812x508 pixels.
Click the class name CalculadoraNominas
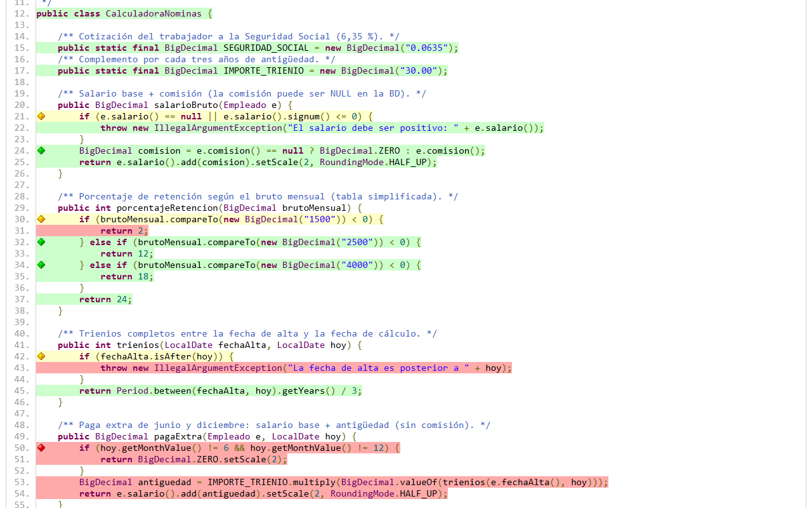tap(154, 13)
